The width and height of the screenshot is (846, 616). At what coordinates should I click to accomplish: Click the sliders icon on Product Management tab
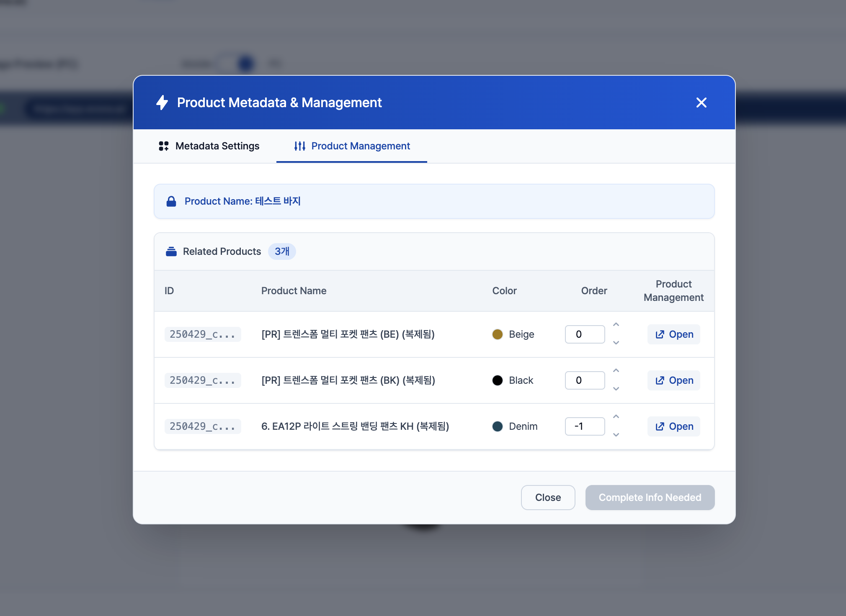tap(300, 146)
